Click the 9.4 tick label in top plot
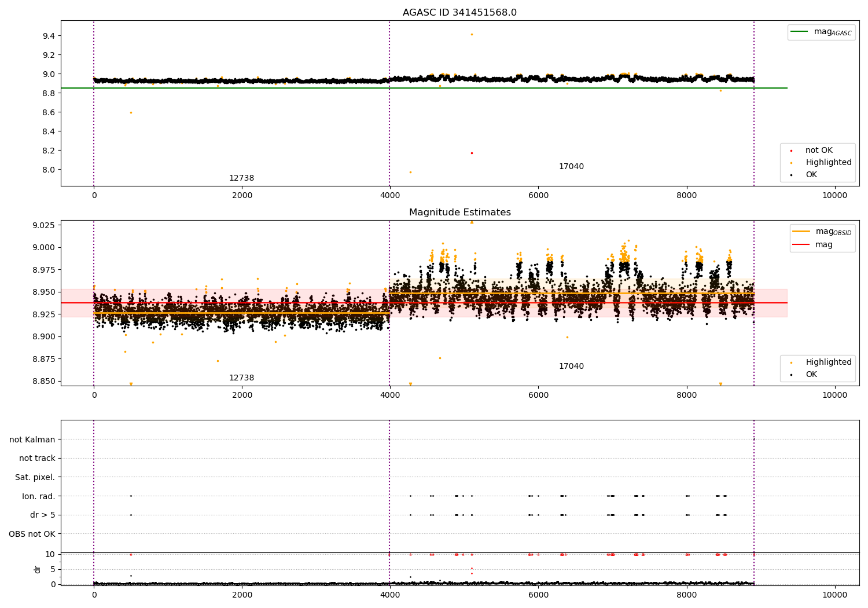 coord(49,36)
